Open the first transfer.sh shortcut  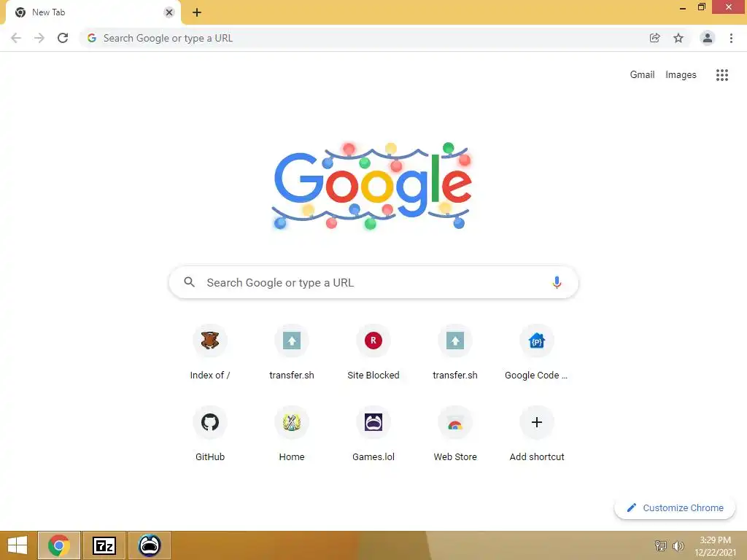[292, 353]
